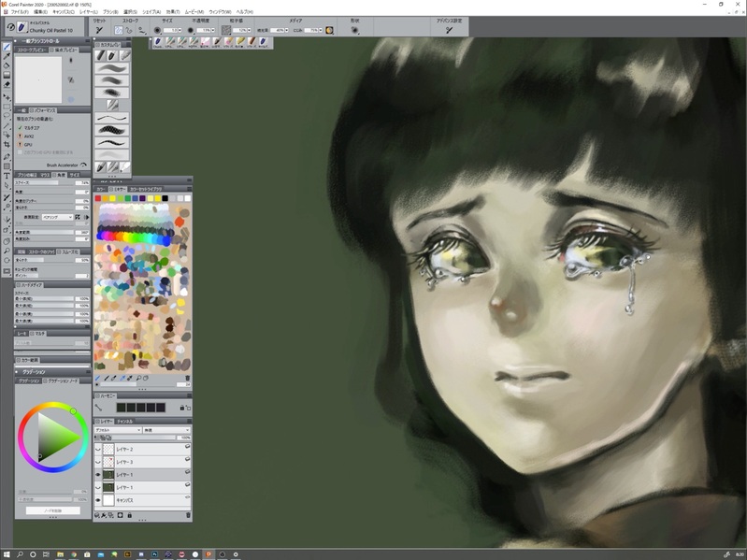
Task: Select the Lasso tool in the toolbox
Action: point(7,116)
